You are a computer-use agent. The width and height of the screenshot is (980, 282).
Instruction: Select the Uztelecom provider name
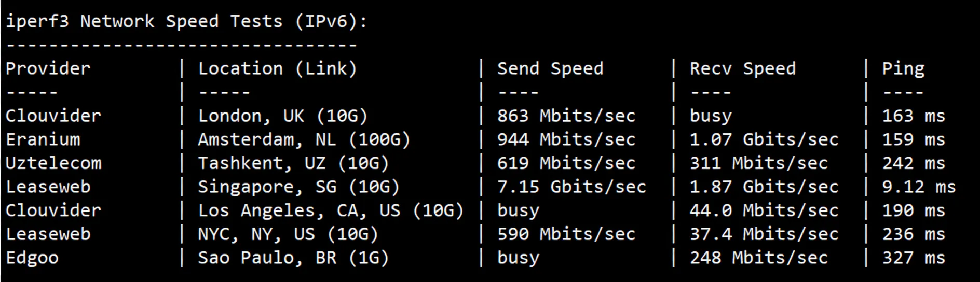click(53, 163)
